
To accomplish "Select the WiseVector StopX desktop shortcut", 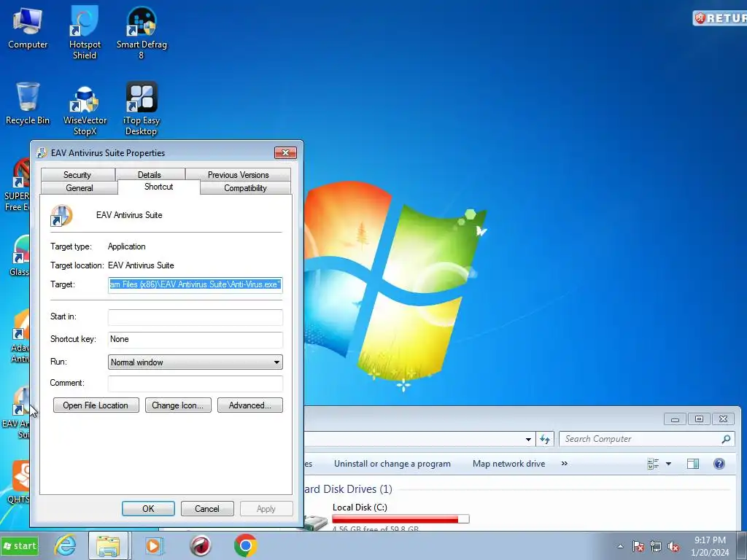I will coord(85,109).
